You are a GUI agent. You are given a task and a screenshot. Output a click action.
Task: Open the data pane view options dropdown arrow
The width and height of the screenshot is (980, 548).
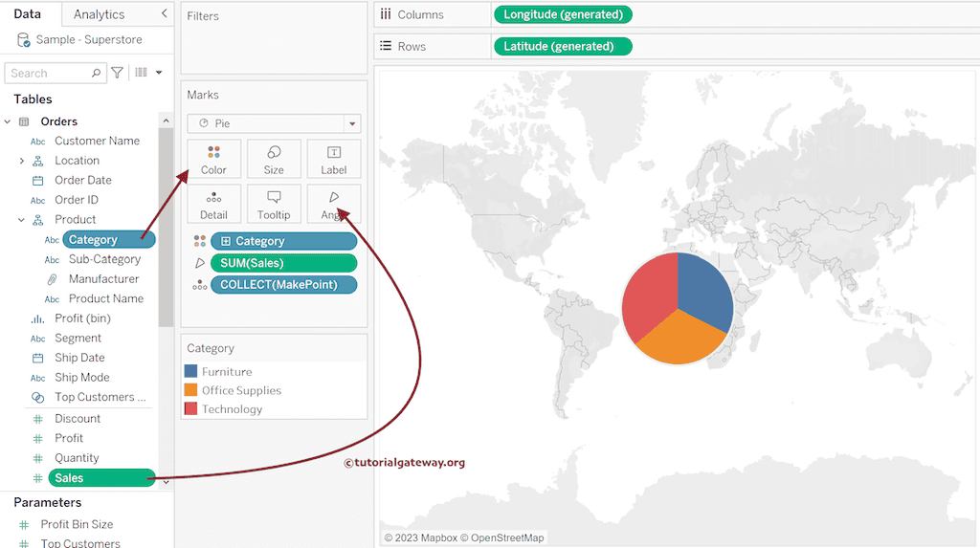tap(159, 73)
